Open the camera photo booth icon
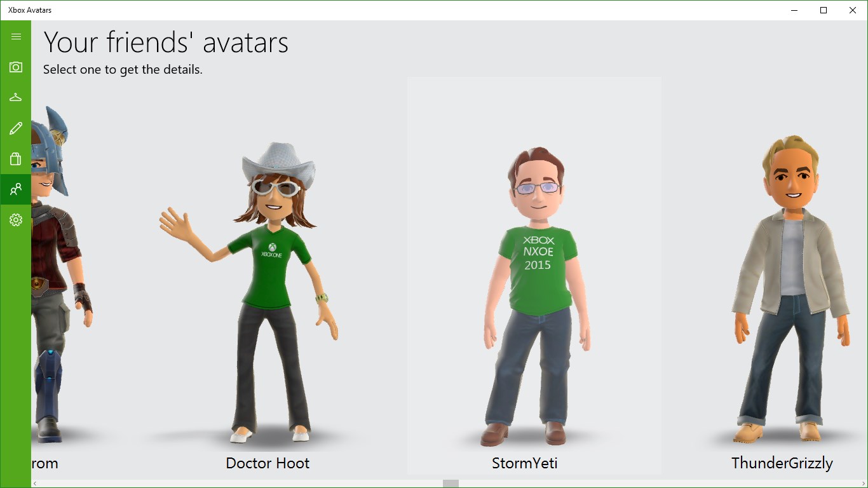 point(16,67)
